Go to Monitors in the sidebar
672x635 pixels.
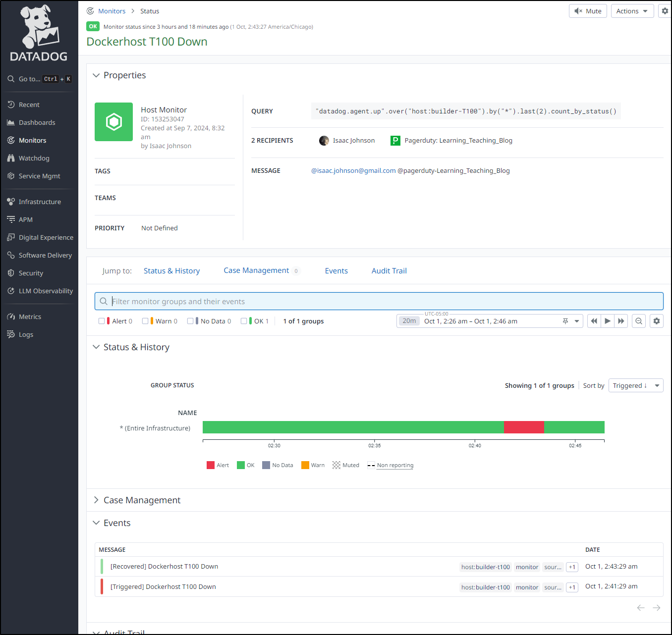tap(32, 140)
